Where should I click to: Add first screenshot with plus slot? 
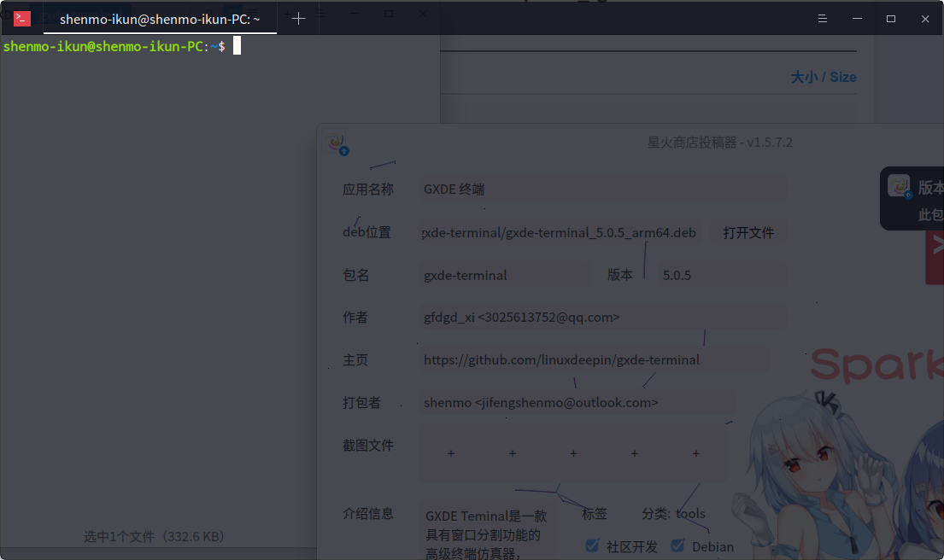pos(451,453)
